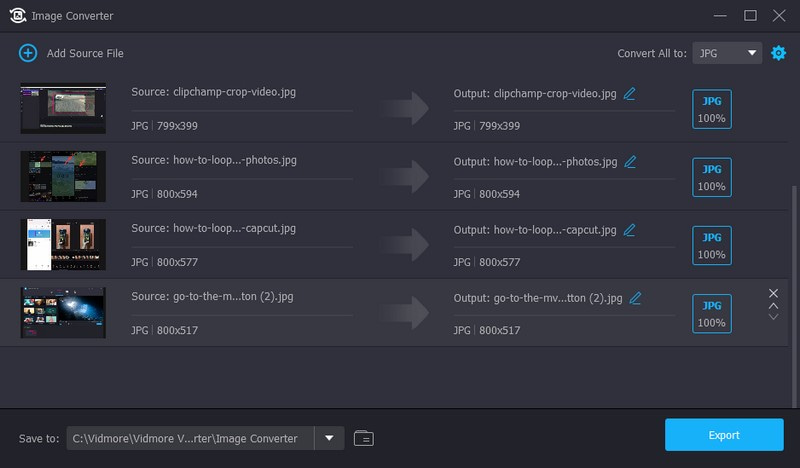The width and height of the screenshot is (800, 468).
Task: Rename the how-to-loop...-photos.jpg output file
Action: 629,161
